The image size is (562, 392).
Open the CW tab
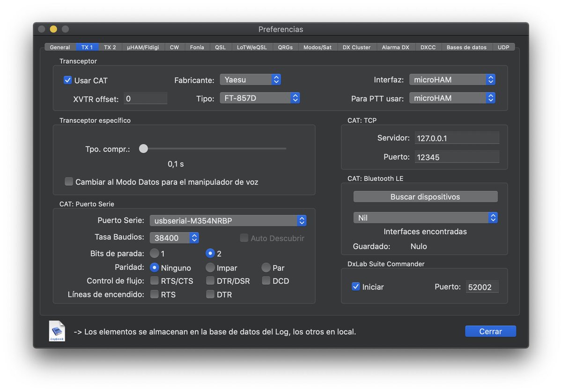(174, 47)
